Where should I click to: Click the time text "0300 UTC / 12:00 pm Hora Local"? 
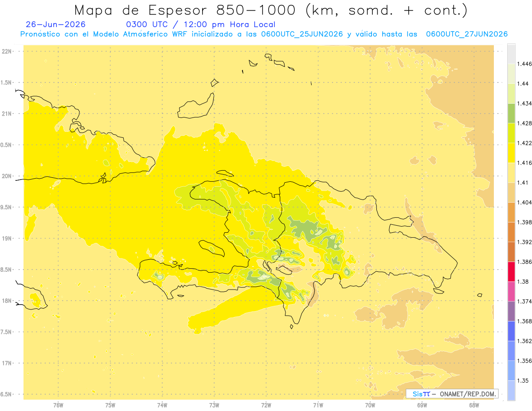coord(201,25)
